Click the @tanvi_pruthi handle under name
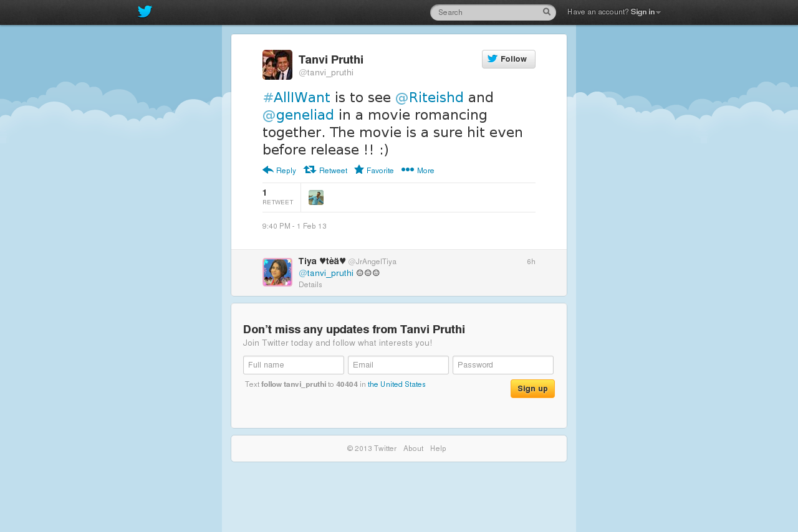Viewport: 798px width, 532px height. click(x=326, y=73)
